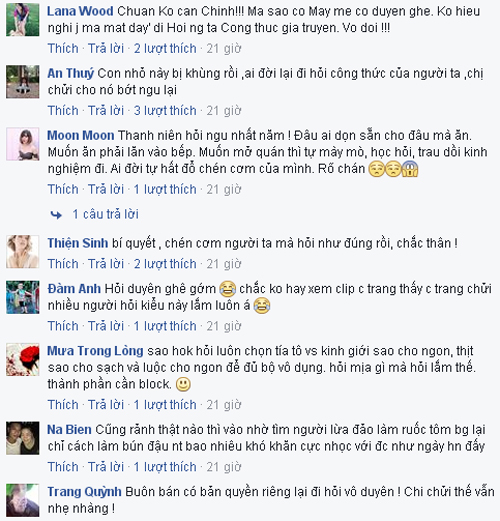View '1 lượt thích' on Na Bien's comment
The height and width of the screenshot is (521, 500).
(x=165, y=467)
